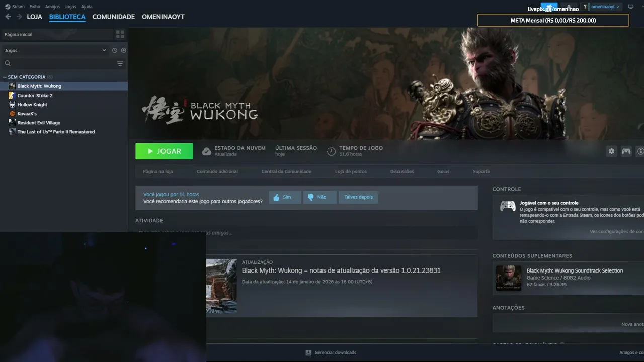Open the help question mark icon
Image resolution: width=644 pixels, height=362 pixels.
point(585,7)
